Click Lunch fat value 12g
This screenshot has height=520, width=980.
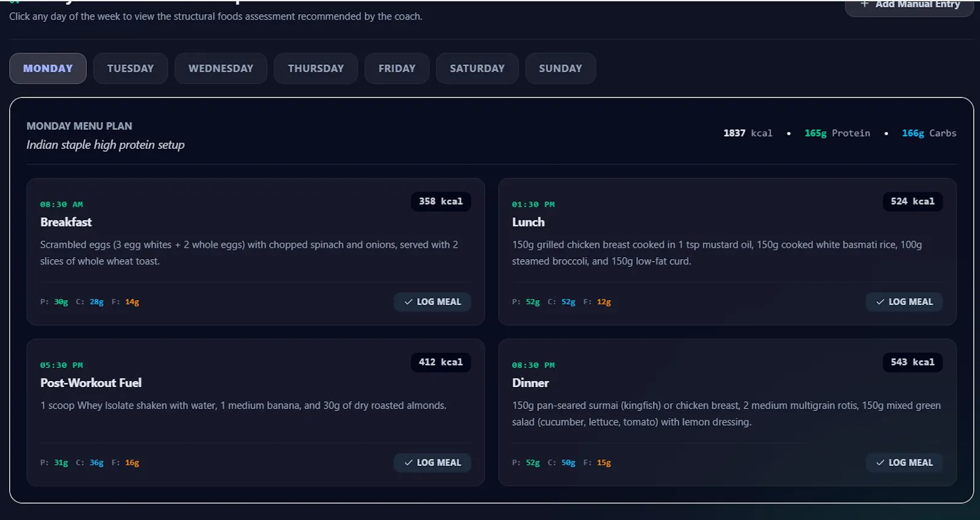tap(604, 302)
